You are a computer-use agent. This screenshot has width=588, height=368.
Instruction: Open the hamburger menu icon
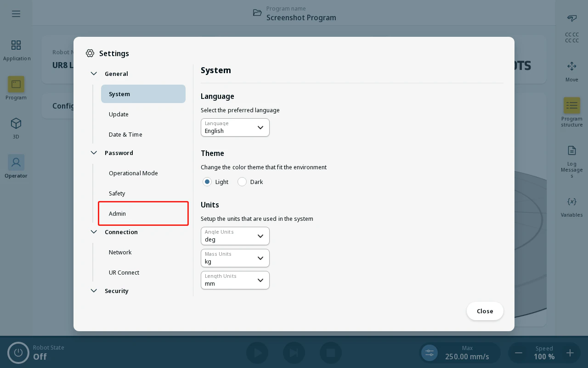(x=16, y=14)
